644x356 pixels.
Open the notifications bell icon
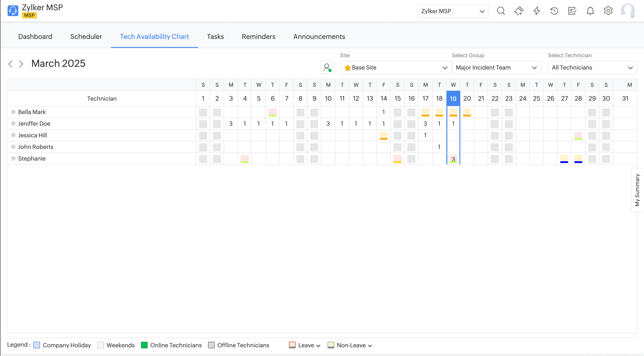[590, 11]
